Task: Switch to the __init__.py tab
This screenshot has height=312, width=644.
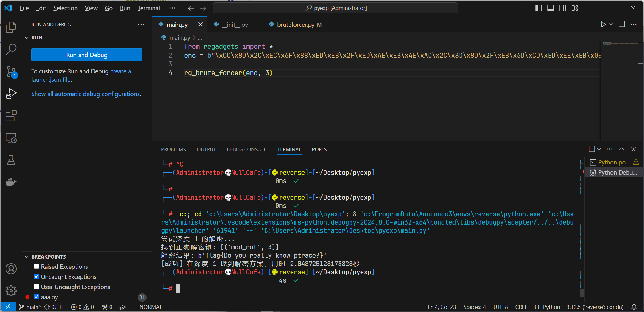Action: click(x=235, y=24)
